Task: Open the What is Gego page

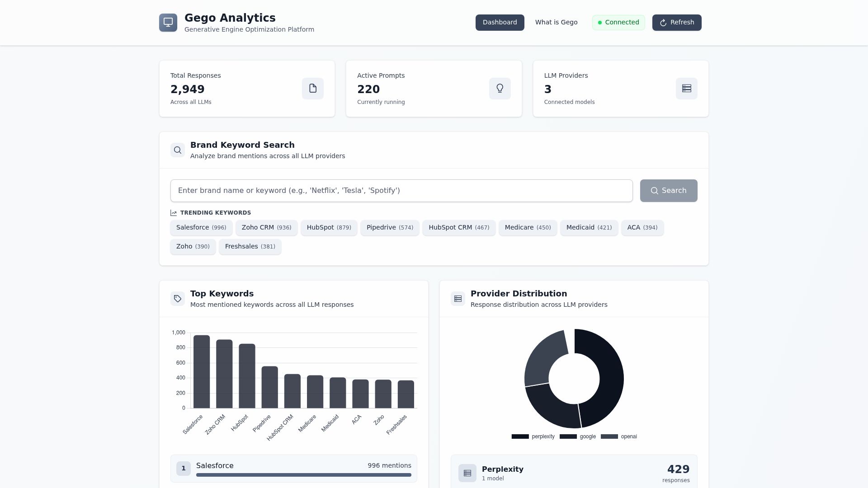Action: point(556,22)
